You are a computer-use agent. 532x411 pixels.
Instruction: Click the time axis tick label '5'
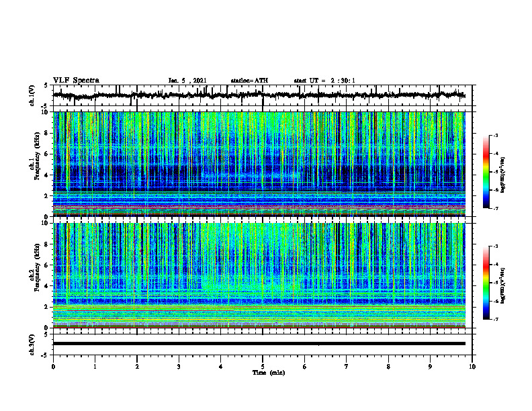[263, 367]
